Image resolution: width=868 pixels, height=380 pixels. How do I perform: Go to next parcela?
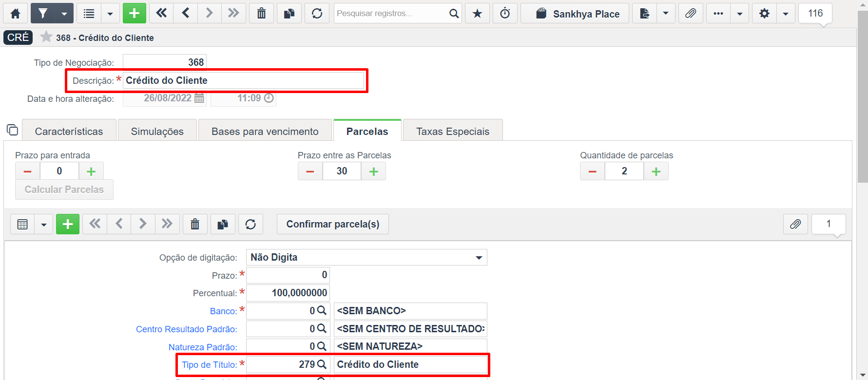[143, 224]
